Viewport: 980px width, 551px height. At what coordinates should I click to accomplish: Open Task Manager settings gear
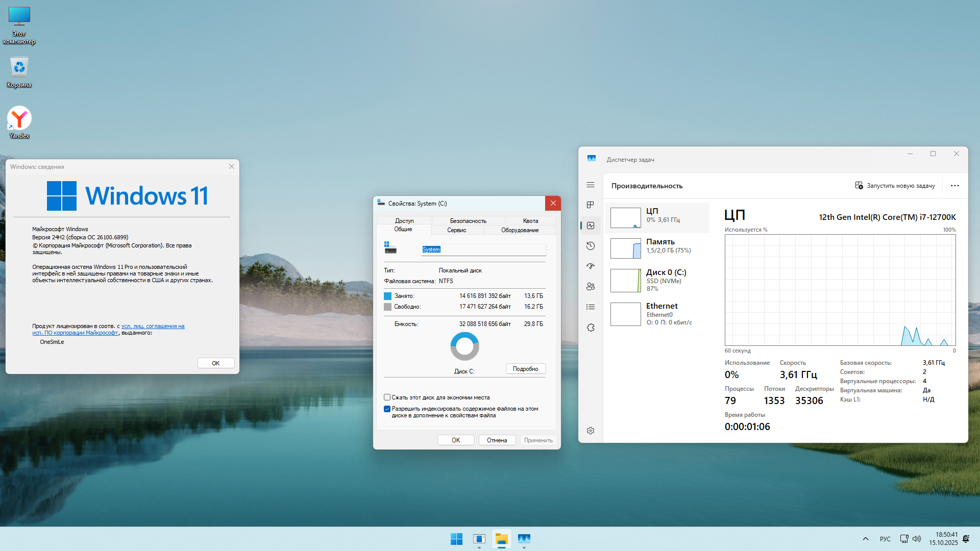[x=591, y=430]
